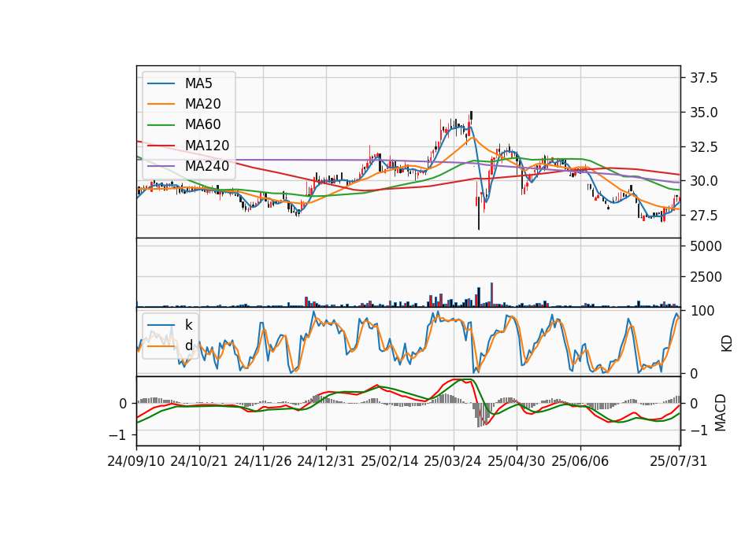
Task: Click the MA240 legend label
Action: [x=207, y=166]
